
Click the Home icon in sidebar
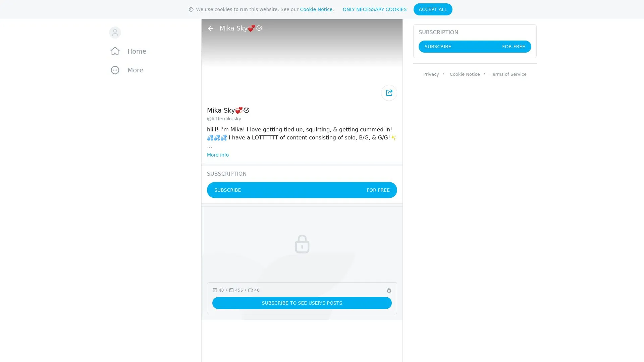point(115,51)
